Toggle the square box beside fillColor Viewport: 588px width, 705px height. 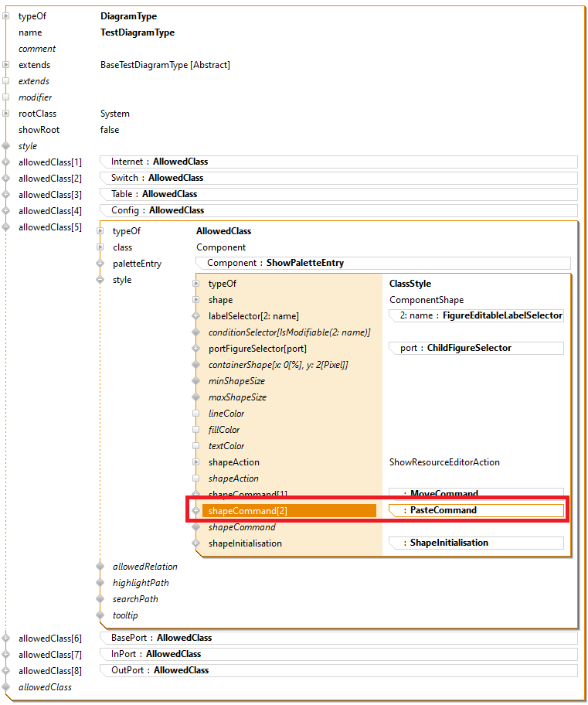point(195,430)
